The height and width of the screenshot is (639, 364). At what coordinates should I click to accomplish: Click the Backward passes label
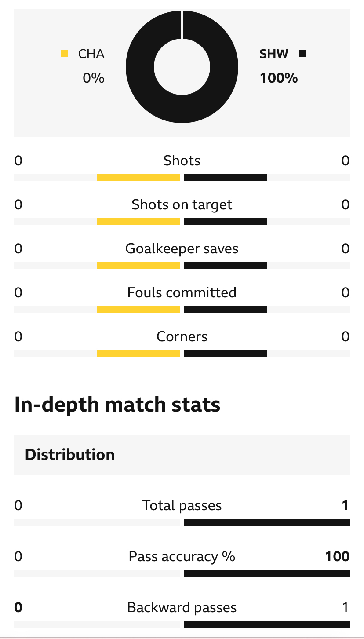[182, 608]
